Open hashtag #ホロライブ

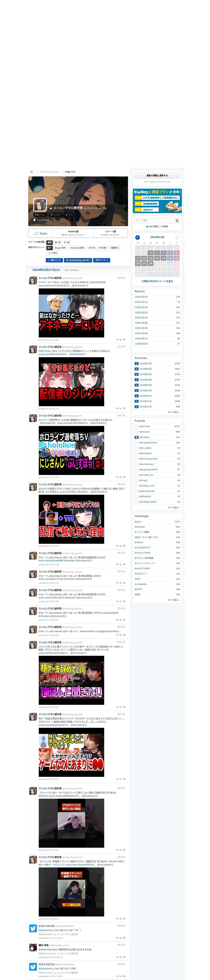pos(141,574)
